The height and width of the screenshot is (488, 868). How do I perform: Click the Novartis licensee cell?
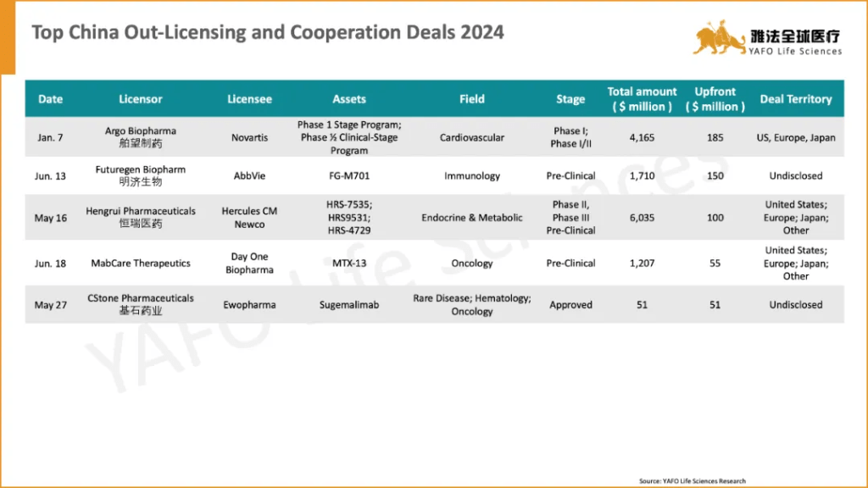[249, 137]
